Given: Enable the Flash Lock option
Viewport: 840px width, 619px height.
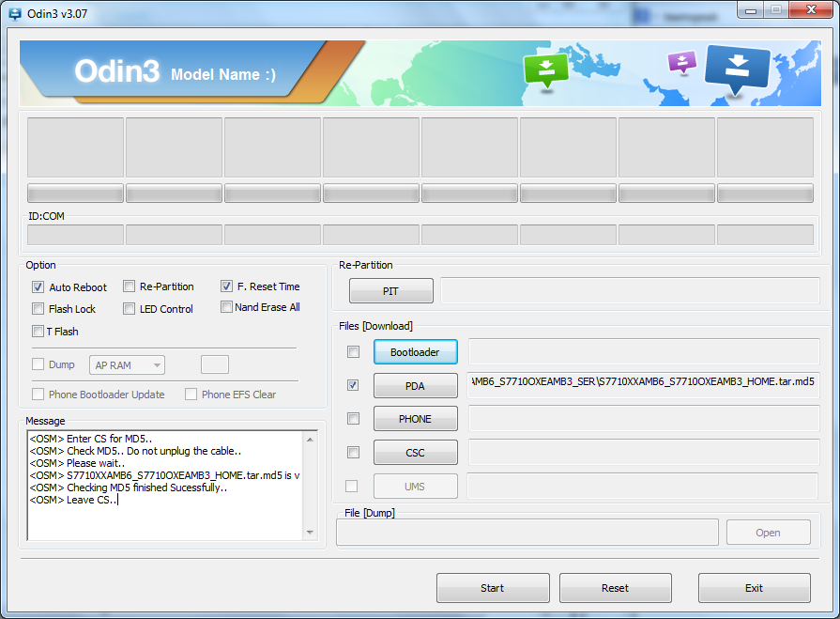Looking at the screenshot, I should coord(38,309).
